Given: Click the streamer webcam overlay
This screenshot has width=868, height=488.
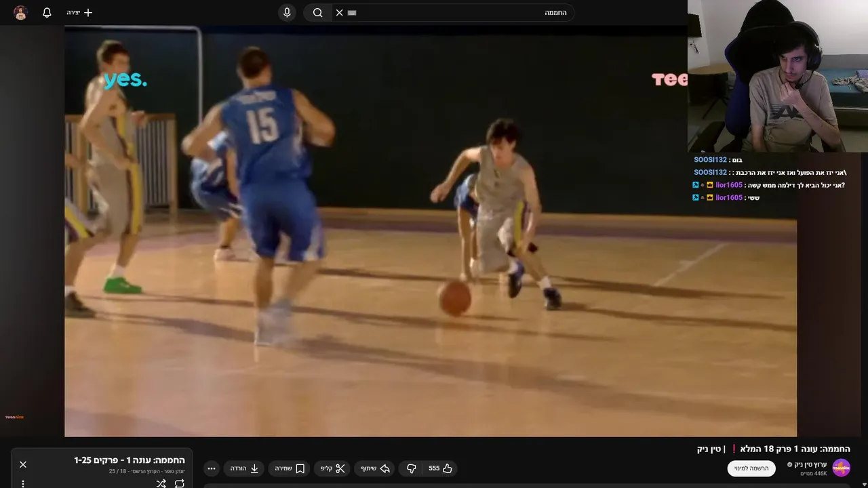Looking at the screenshot, I should [x=778, y=76].
